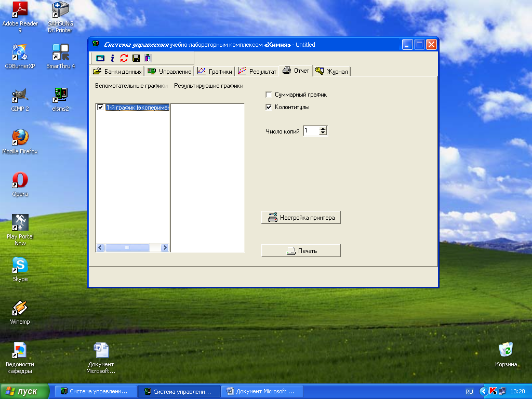The image size is (532, 399).
Task: Click the horizontal scrollbar thumb in list
Action: pyautogui.click(x=127, y=248)
